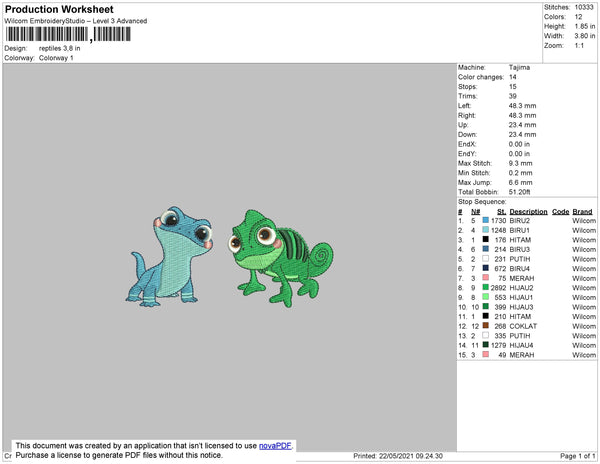Screen dimensions: 600x464
Task: Click the Height value 1.85 in
Action: (585, 26)
